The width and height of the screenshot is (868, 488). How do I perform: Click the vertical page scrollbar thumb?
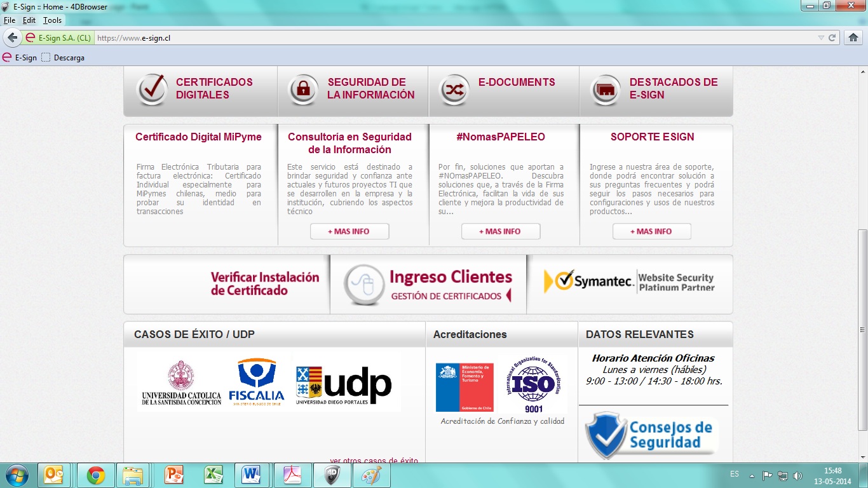pyautogui.click(x=862, y=330)
